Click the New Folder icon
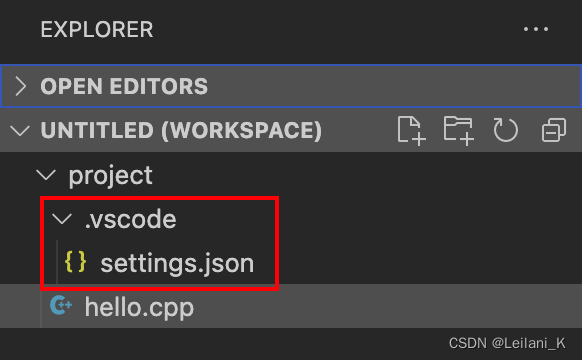This screenshot has width=582, height=360. [459, 131]
